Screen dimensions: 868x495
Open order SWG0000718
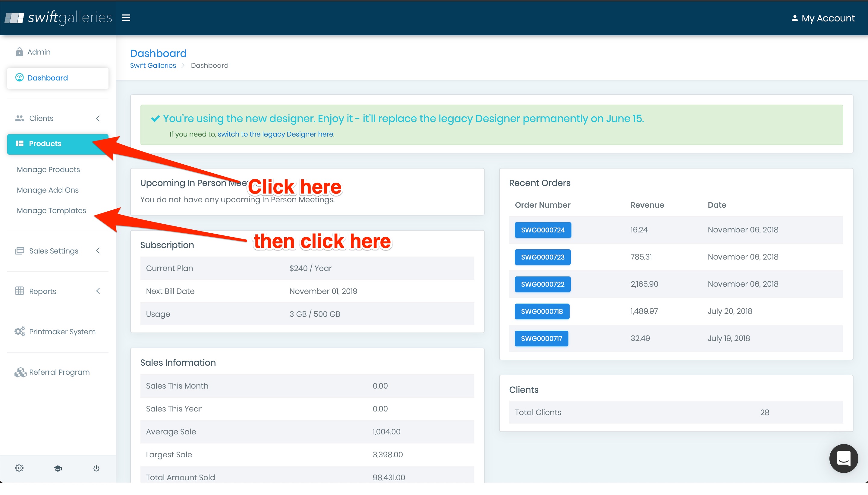pyautogui.click(x=542, y=311)
